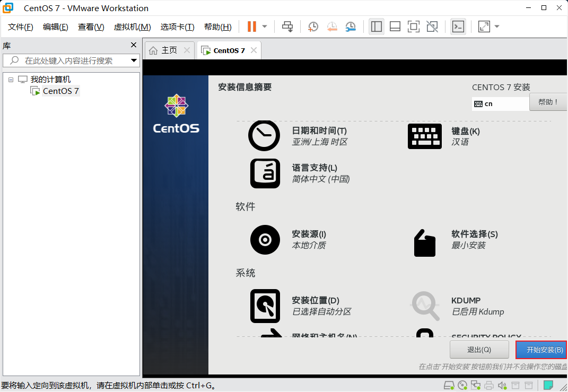Click the 开始安装(B) button
Viewport: 568px width, 392px height.
542,350
